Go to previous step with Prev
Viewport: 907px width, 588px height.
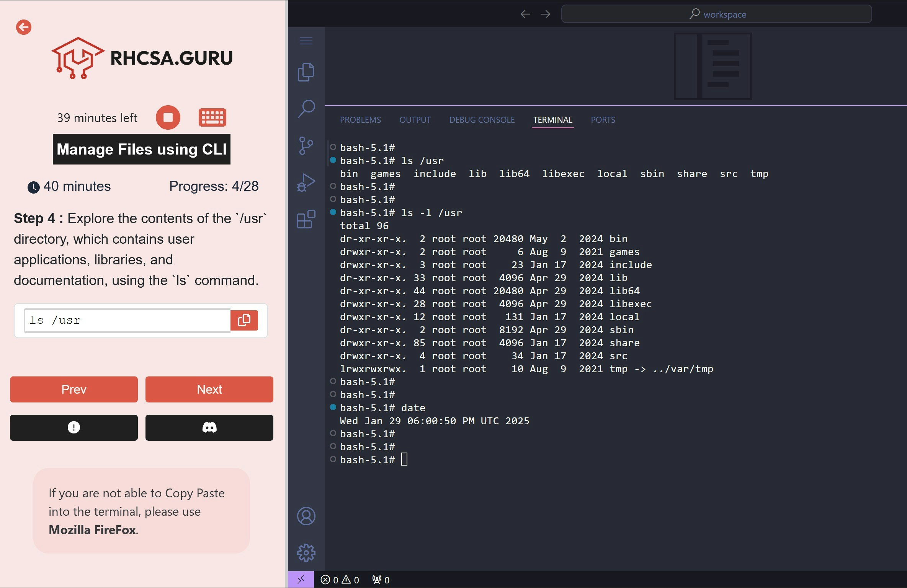tap(74, 389)
